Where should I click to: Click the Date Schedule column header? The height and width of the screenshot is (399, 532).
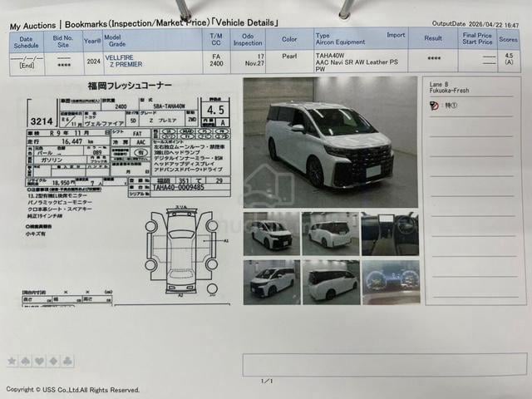pos(26,42)
